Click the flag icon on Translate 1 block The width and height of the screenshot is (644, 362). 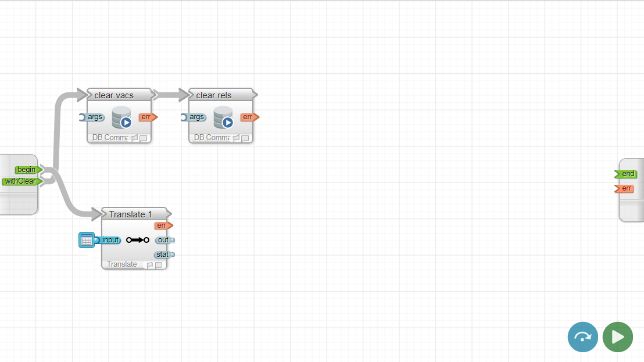150,265
